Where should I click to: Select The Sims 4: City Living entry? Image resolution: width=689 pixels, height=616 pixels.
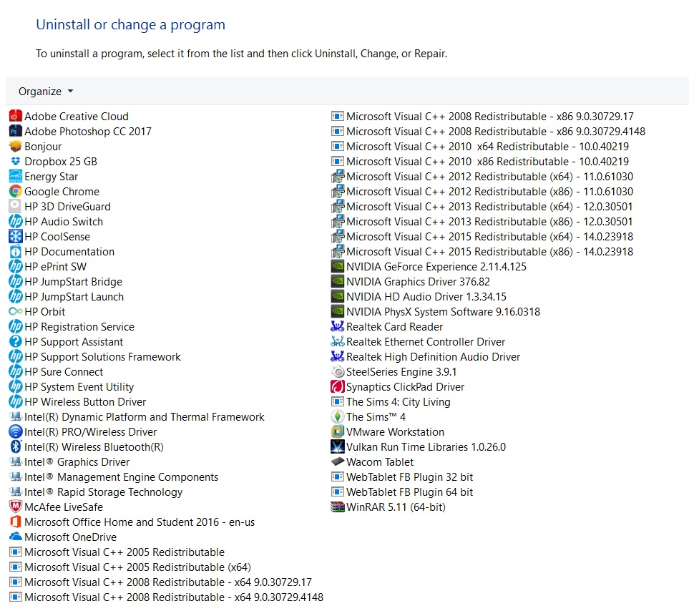[391, 401]
